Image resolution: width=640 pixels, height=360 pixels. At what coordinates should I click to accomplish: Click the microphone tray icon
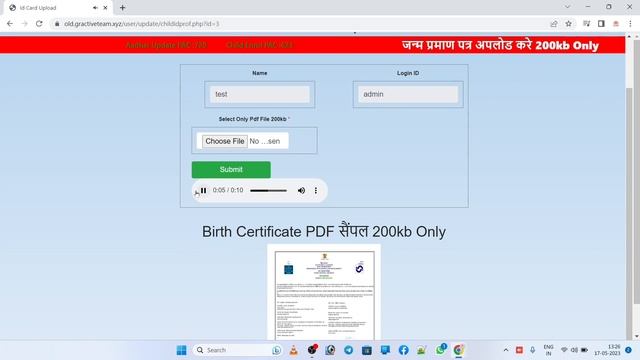(533, 350)
